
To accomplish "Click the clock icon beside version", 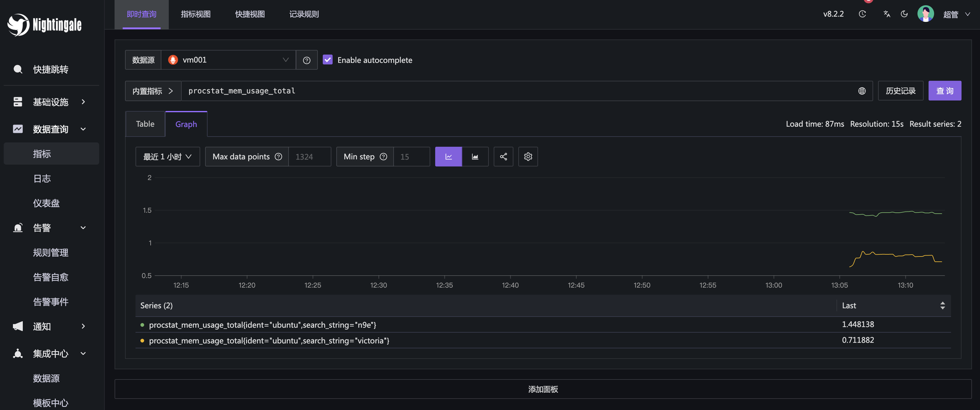I will tap(862, 14).
